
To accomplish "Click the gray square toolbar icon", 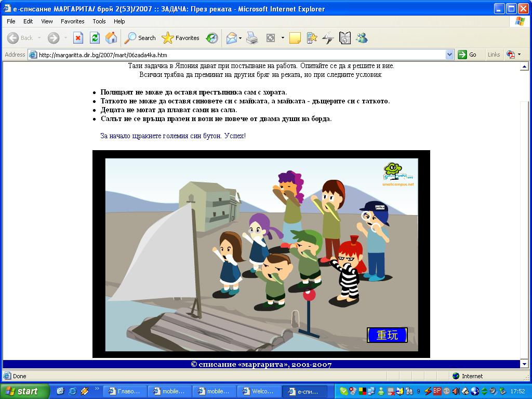I will coord(270,38).
